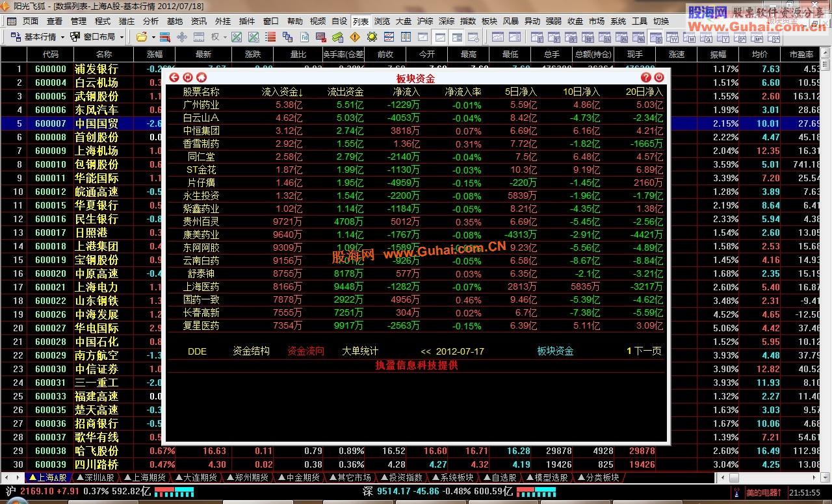
Task: Click the 大单统计 link
Action: pyautogui.click(x=360, y=351)
